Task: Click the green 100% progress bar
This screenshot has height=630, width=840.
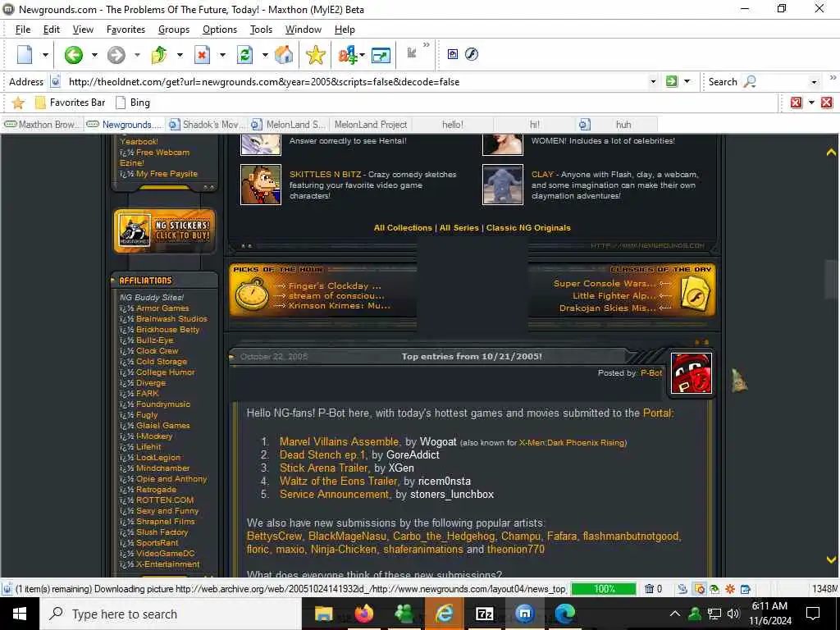Action: [604, 589]
